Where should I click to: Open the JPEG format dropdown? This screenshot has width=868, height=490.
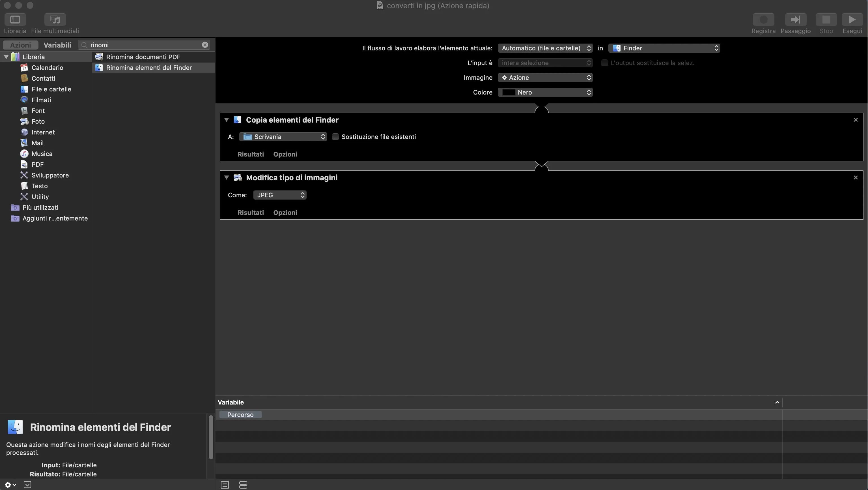280,195
